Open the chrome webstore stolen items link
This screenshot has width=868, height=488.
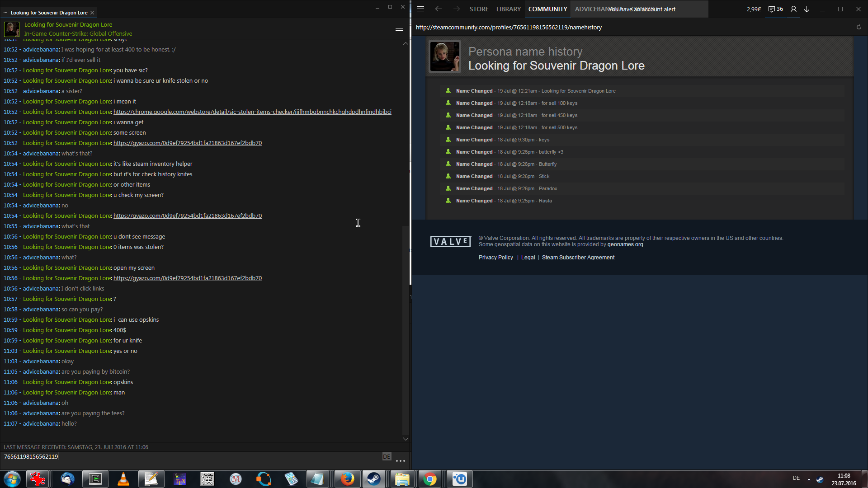click(x=252, y=112)
